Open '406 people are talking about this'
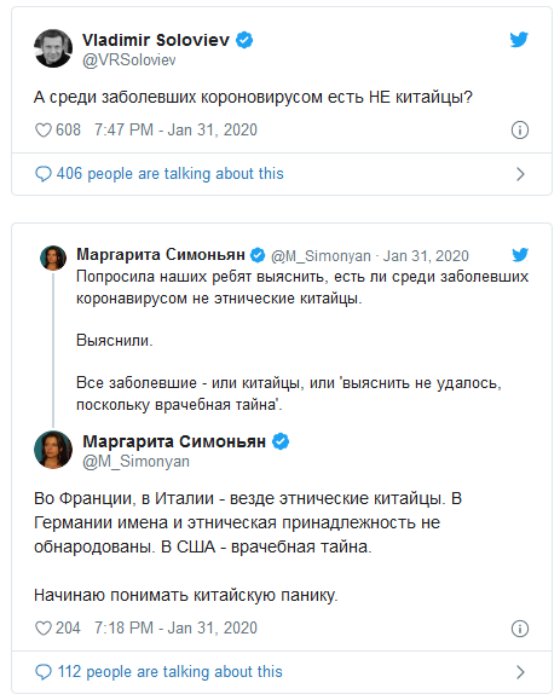This screenshot has height=700, width=560. point(170,174)
